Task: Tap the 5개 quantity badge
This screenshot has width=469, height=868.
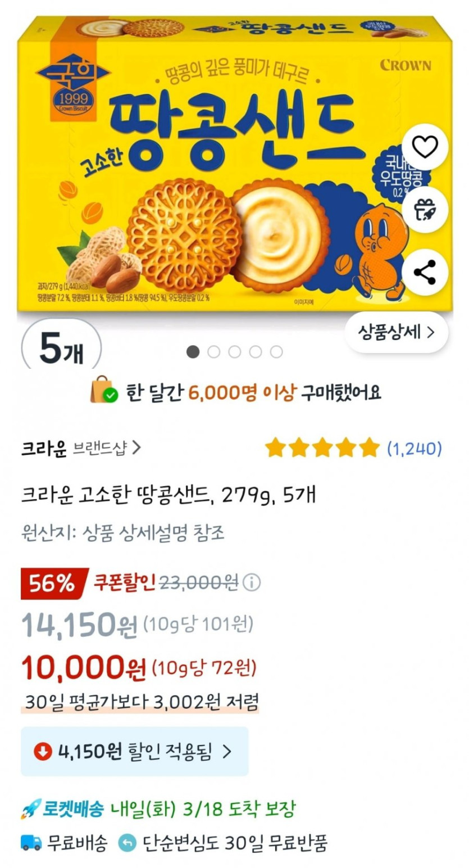Action: click(61, 350)
